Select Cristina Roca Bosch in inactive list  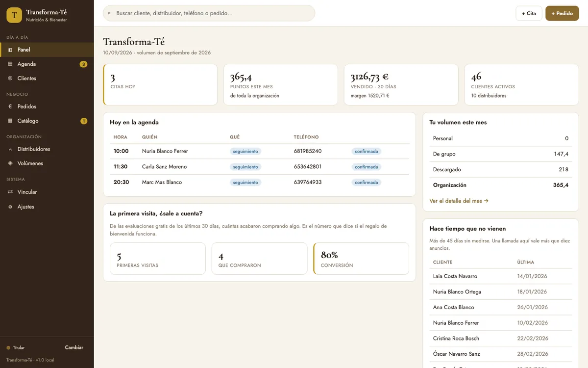coord(501,339)
